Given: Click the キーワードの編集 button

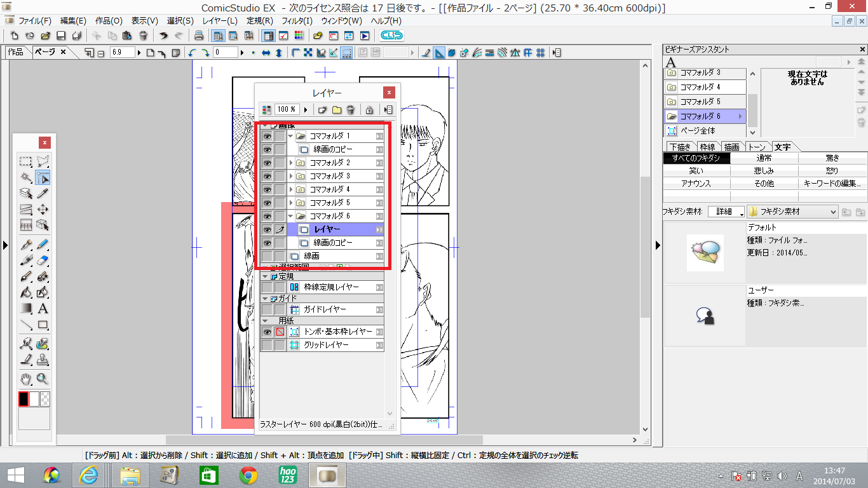Looking at the screenshot, I should click(832, 183).
